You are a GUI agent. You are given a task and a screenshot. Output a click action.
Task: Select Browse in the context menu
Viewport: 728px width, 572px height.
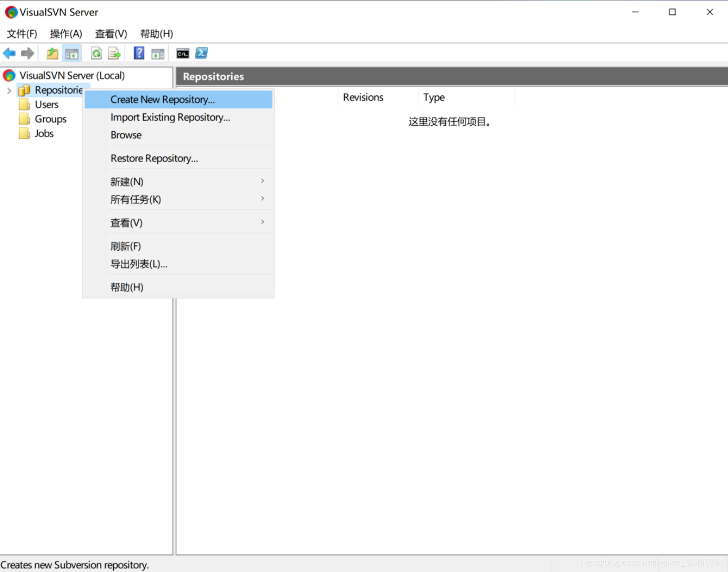pyautogui.click(x=178, y=135)
